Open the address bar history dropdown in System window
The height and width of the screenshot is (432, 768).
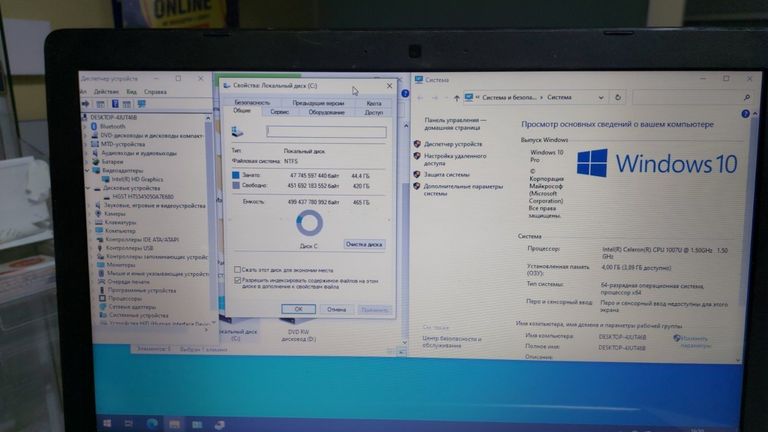pyautogui.click(x=601, y=97)
